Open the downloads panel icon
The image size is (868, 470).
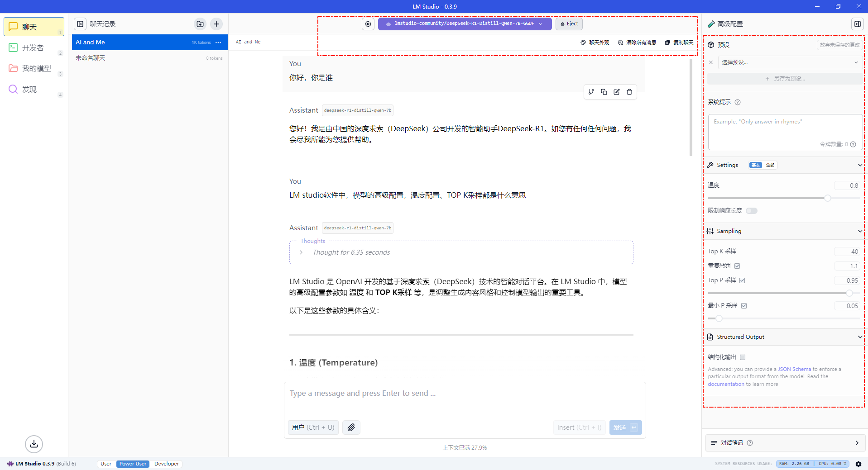pyautogui.click(x=34, y=444)
